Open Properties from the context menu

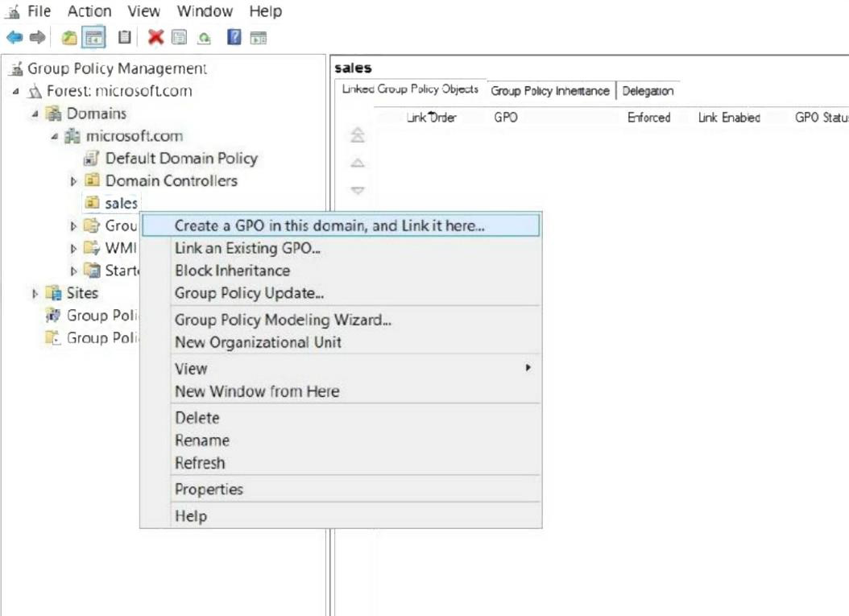(341, 490)
